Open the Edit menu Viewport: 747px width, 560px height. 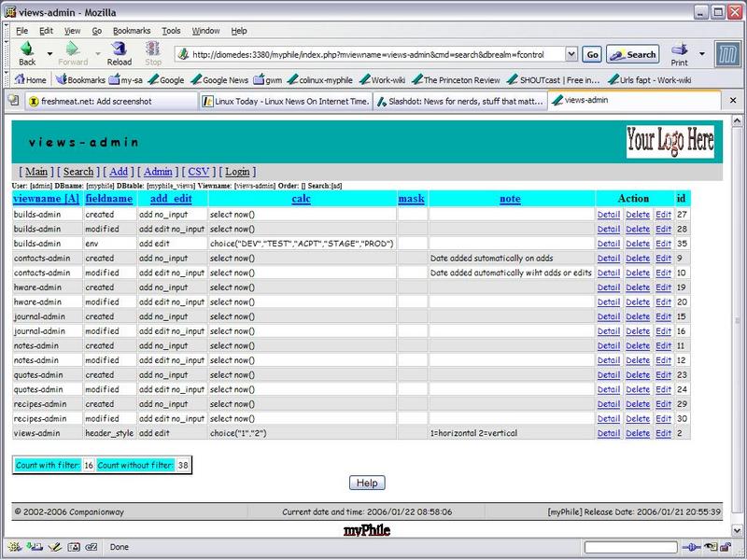(46, 31)
